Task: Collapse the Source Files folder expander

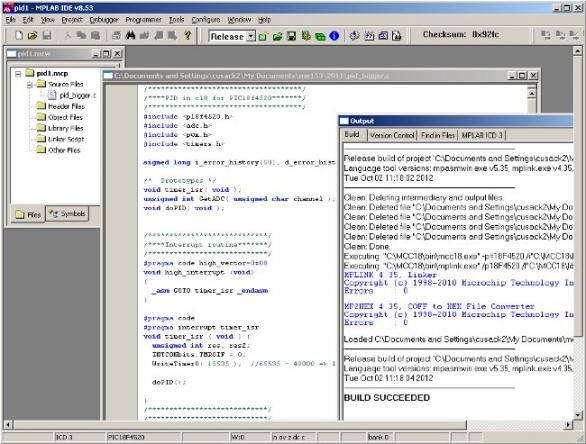Action: (30, 84)
